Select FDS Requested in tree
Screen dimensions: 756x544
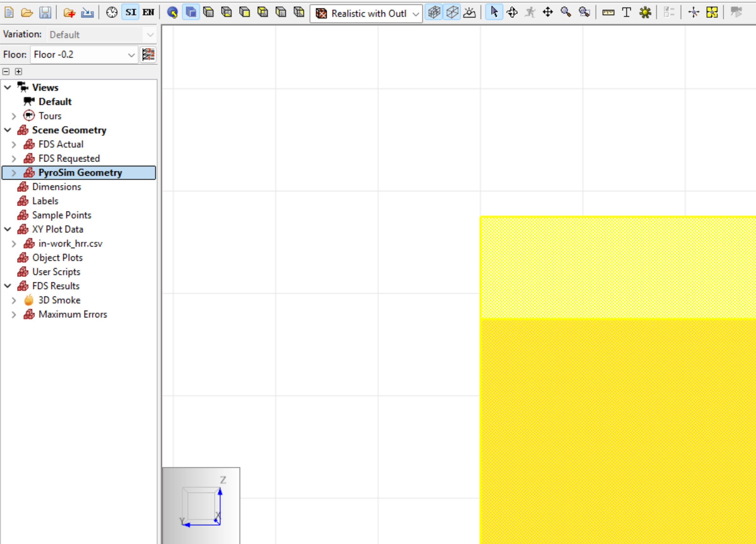point(69,158)
